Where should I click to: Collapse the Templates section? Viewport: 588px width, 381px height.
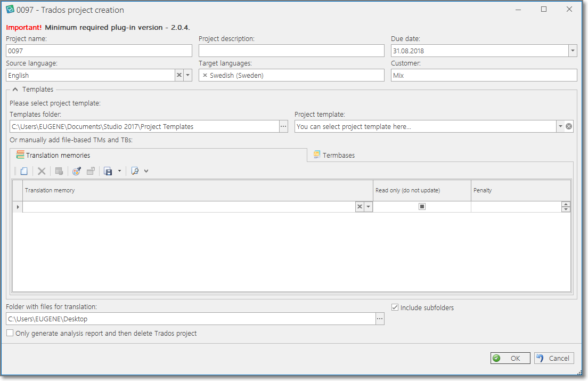point(15,89)
